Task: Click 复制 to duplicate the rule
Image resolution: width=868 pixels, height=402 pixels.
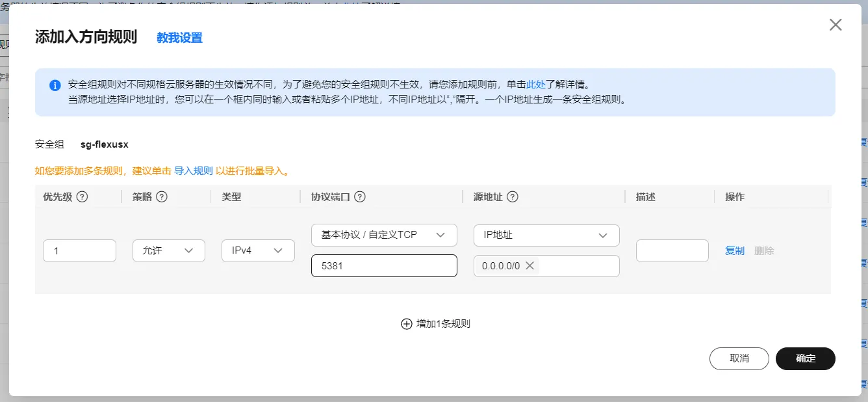Action: pyautogui.click(x=734, y=251)
